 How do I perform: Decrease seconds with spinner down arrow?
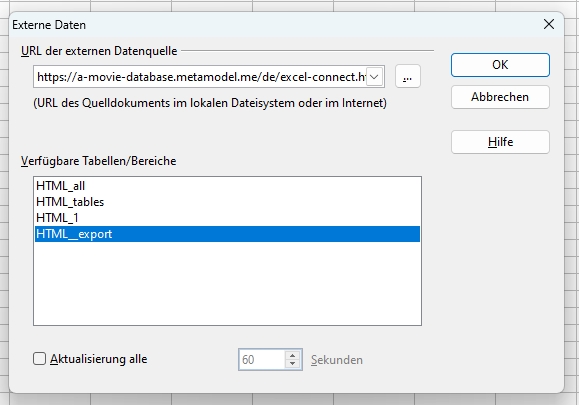click(292, 364)
